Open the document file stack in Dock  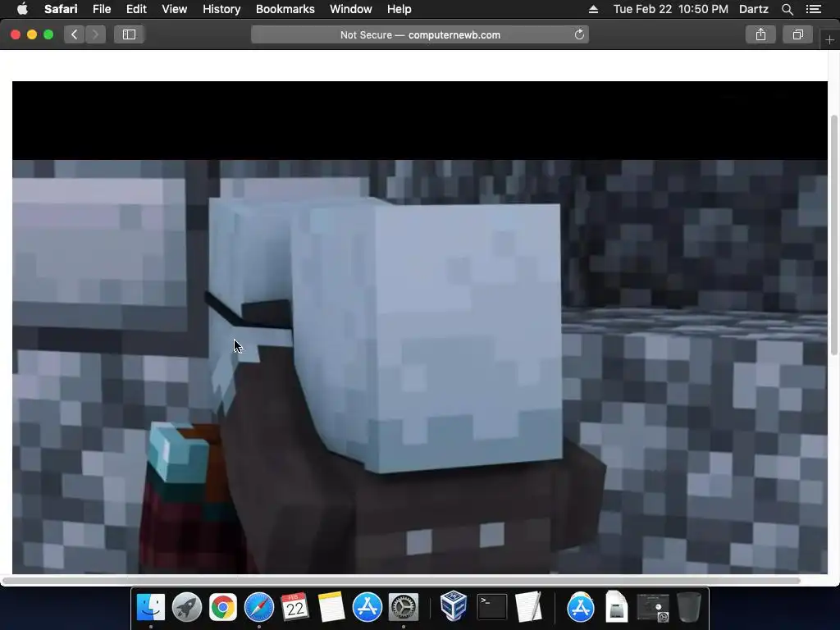pos(617,607)
